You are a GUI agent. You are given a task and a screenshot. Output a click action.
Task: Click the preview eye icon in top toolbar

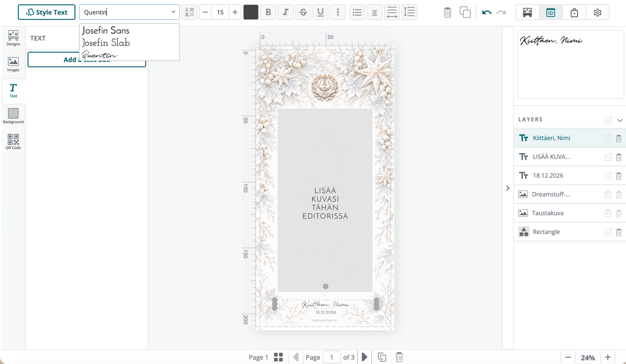(551, 12)
